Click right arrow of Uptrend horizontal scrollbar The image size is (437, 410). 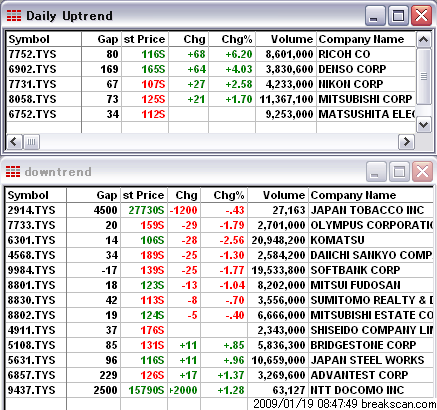(406, 142)
